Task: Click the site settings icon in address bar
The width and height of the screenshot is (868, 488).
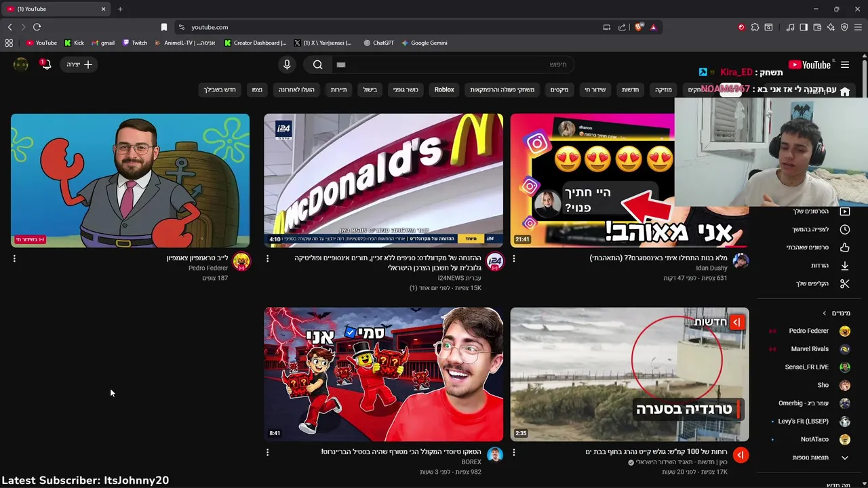Action: click(181, 27)
